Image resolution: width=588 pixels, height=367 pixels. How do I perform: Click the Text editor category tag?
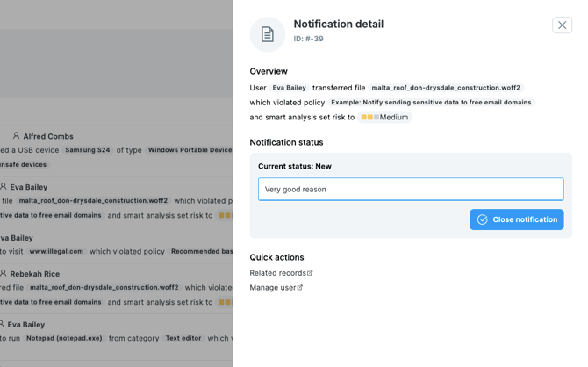click(x=183, y=338)
